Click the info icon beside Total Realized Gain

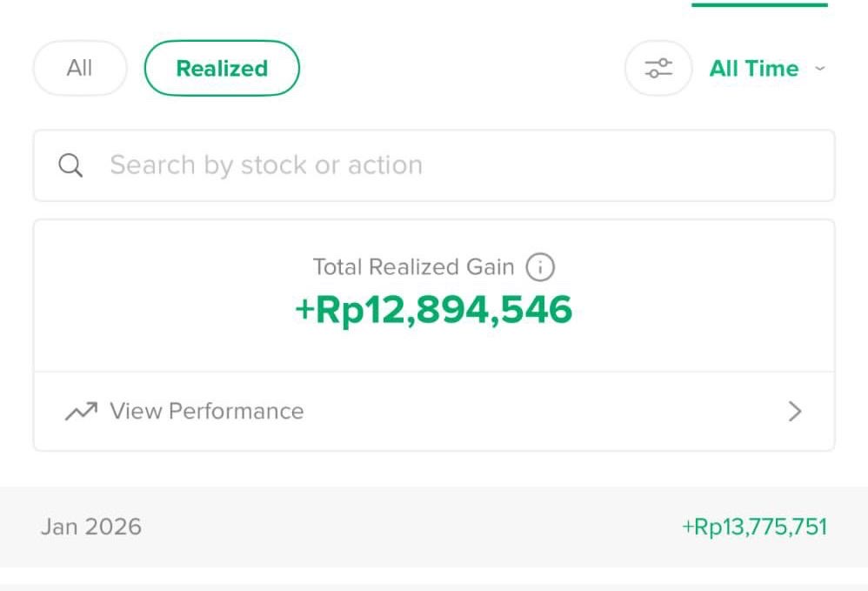[x=540, y=267]
